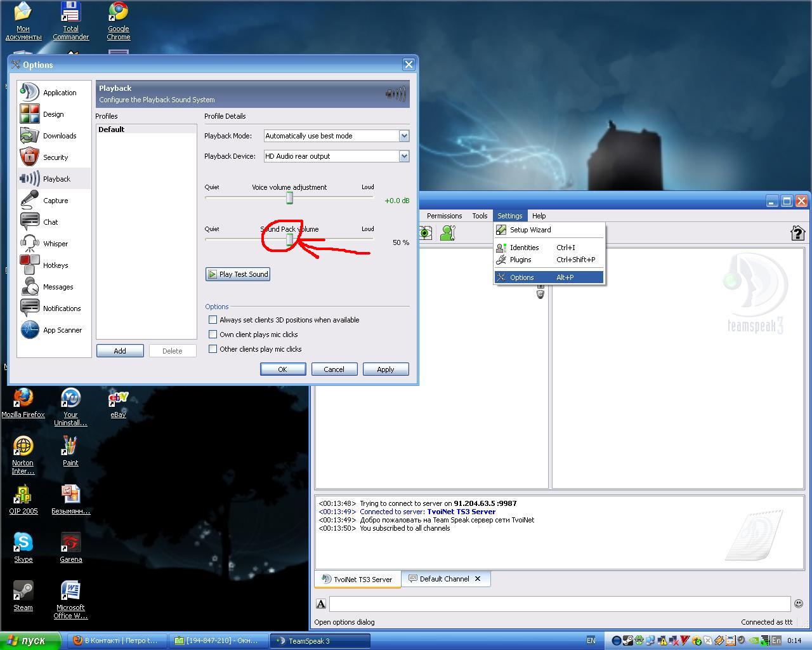812x650 pixels.
Task: Click the TeamSpeak chat message input field
Action: [x=560, y=604]
